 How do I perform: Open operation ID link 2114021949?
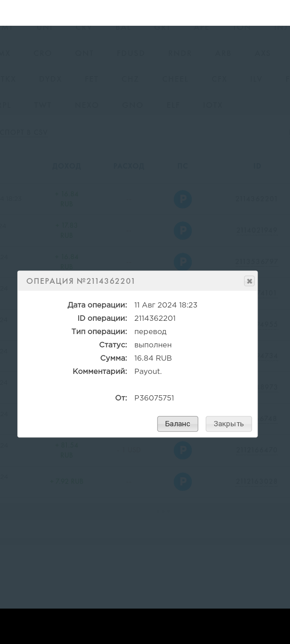tap(256, 230)
